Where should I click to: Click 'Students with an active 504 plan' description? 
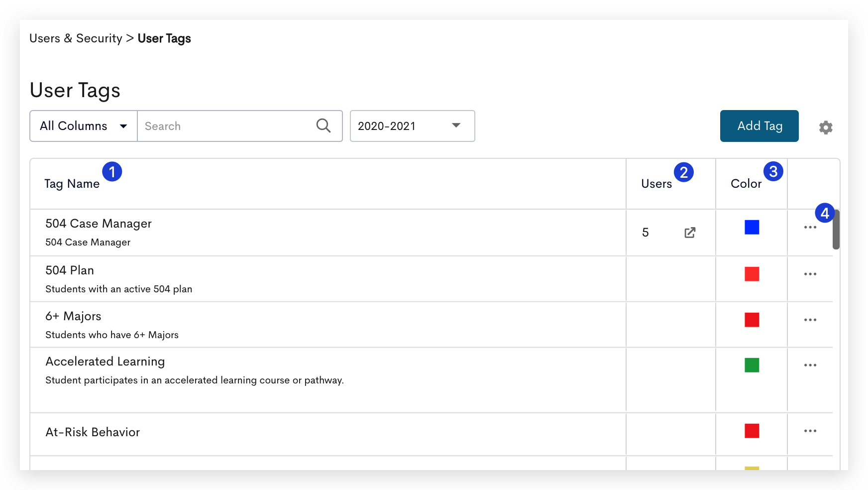[x=119, y=289]
